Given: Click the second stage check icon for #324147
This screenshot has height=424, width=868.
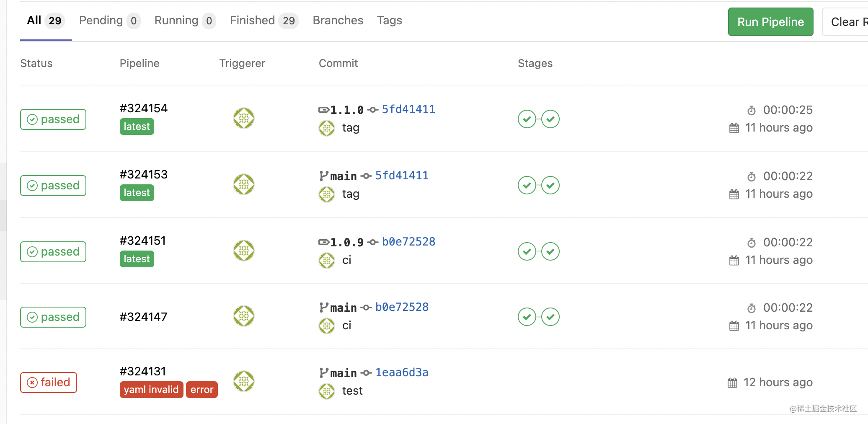Looking at the screenshot, I should (x=550, y=317).
